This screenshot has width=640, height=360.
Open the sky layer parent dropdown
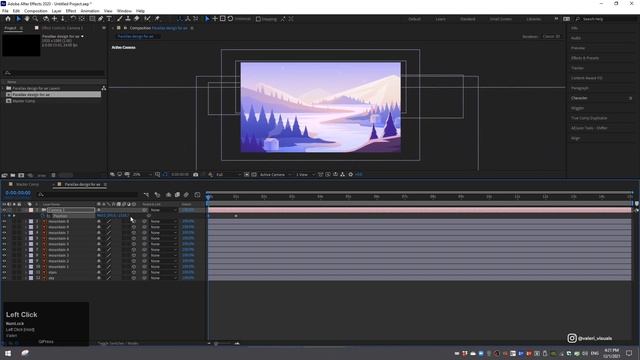click(x=163, y=278)
